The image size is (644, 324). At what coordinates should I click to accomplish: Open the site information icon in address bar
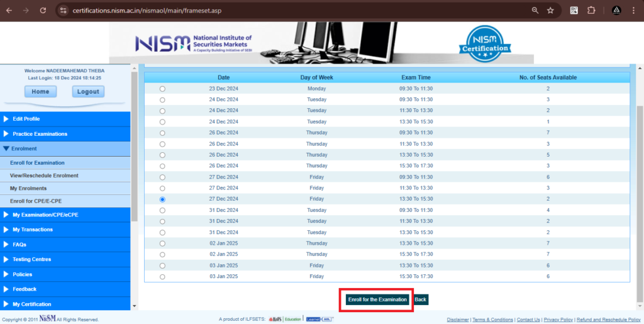click(x=64, y=11)
